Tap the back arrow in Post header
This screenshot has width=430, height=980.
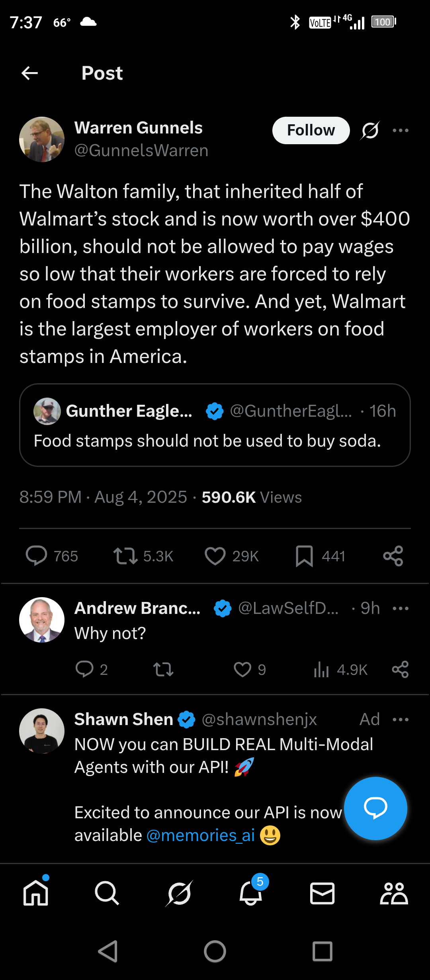(29, 73)
